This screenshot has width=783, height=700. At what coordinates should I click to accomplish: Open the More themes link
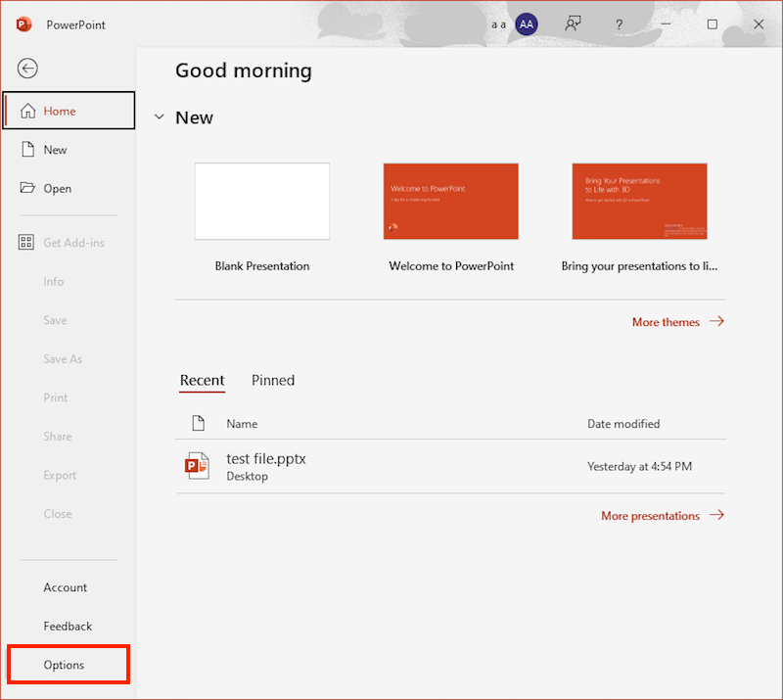[x=677, y=322]
